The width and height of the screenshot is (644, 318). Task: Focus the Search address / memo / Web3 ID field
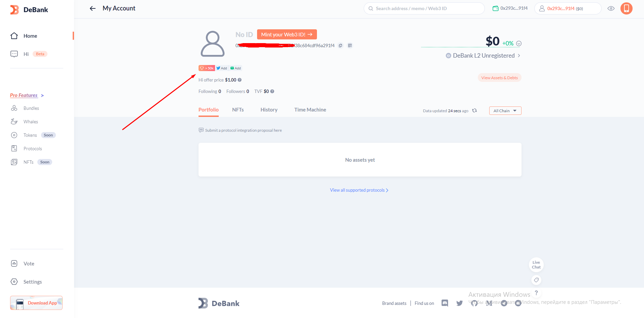coord(424,8)
